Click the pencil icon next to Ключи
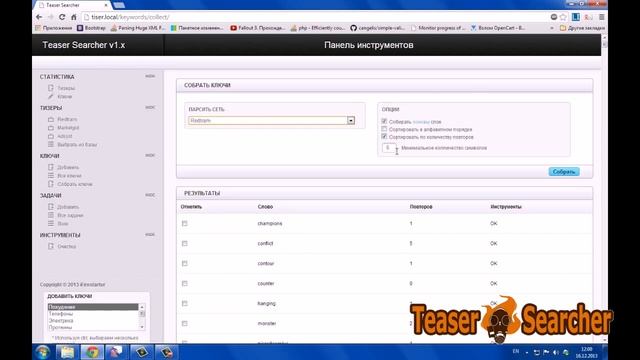 click(x=51, y=97)
